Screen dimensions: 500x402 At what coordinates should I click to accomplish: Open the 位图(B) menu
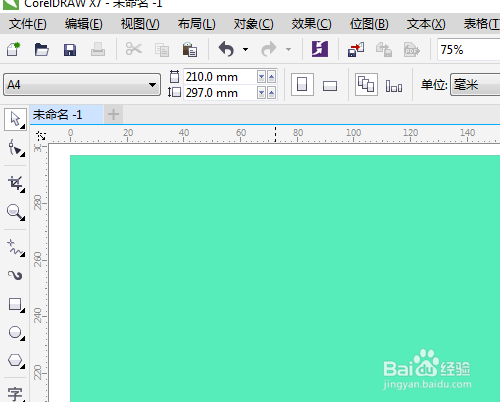[369, 24]
